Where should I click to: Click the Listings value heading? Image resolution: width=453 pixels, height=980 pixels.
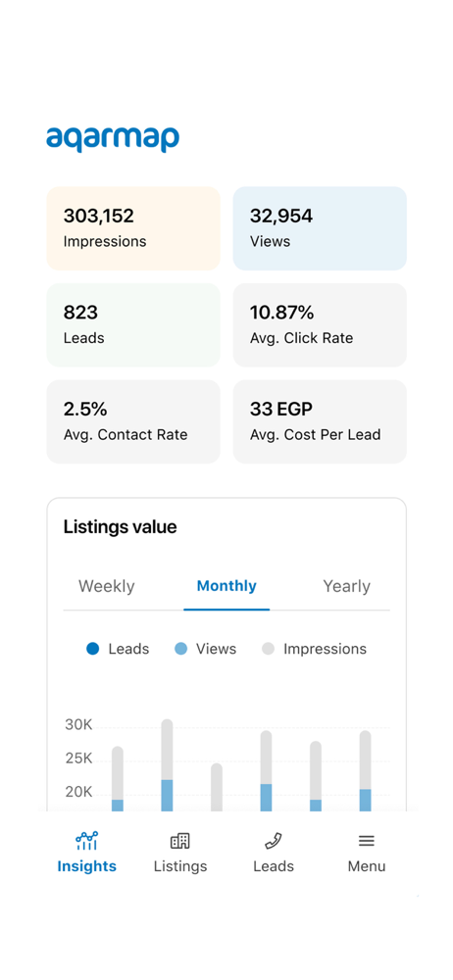click(x=121, y=527)
